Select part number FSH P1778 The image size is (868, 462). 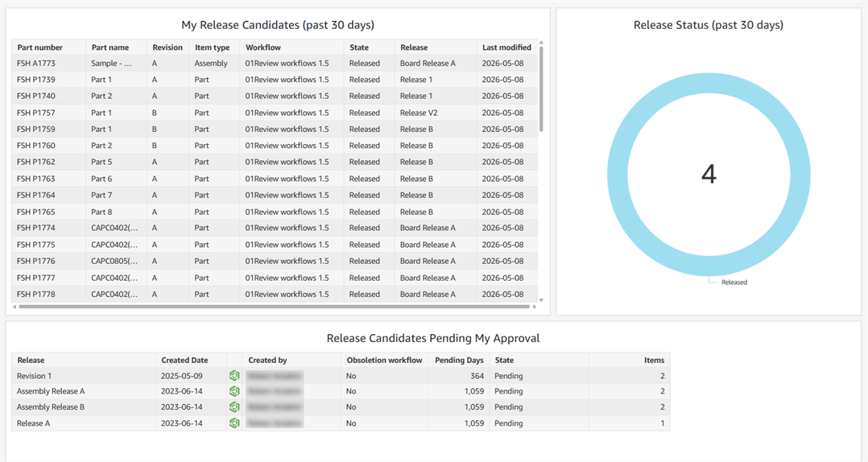click(36, 295)
